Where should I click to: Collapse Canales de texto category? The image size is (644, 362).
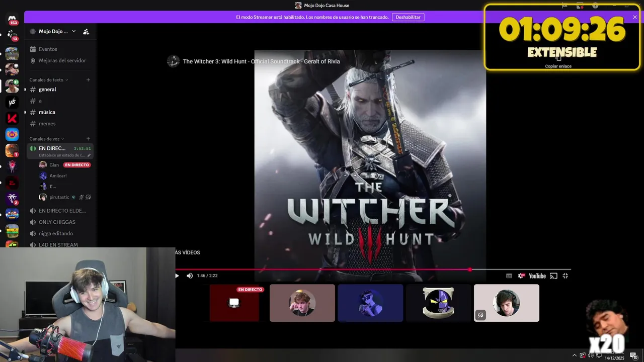click(49, 80)
